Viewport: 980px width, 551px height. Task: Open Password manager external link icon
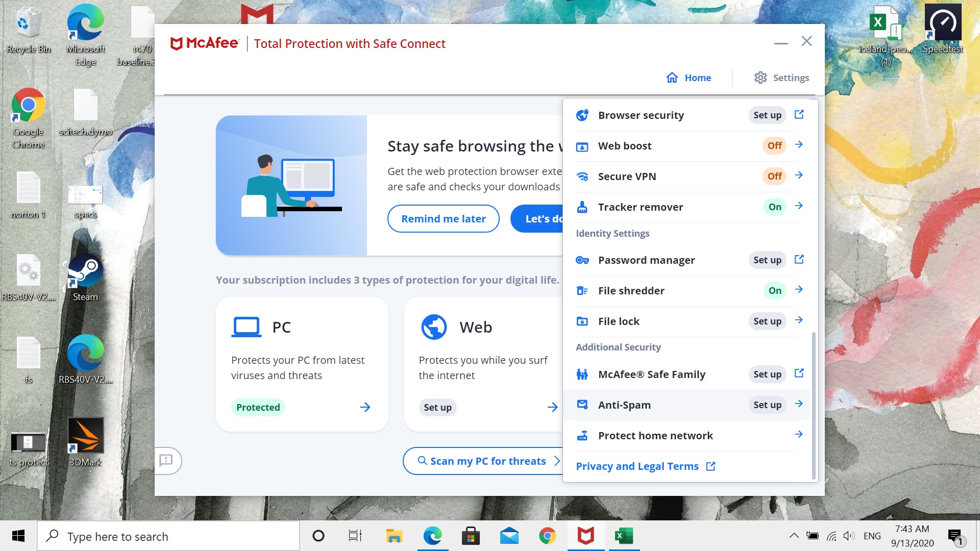[799, 260]
